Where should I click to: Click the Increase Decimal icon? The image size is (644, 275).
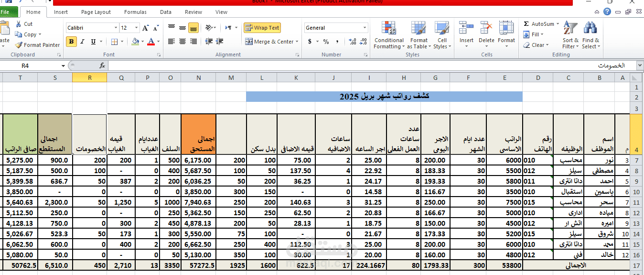click(352, 42)
